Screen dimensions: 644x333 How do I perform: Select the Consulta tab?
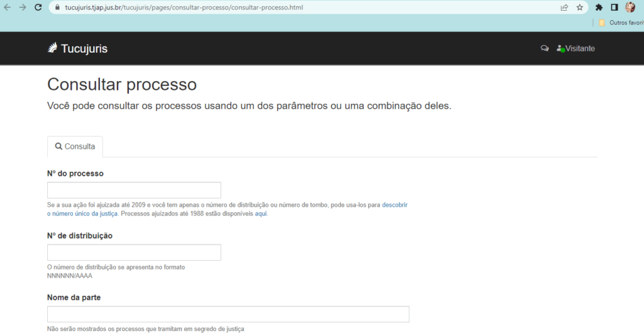(x=75, y=146)
